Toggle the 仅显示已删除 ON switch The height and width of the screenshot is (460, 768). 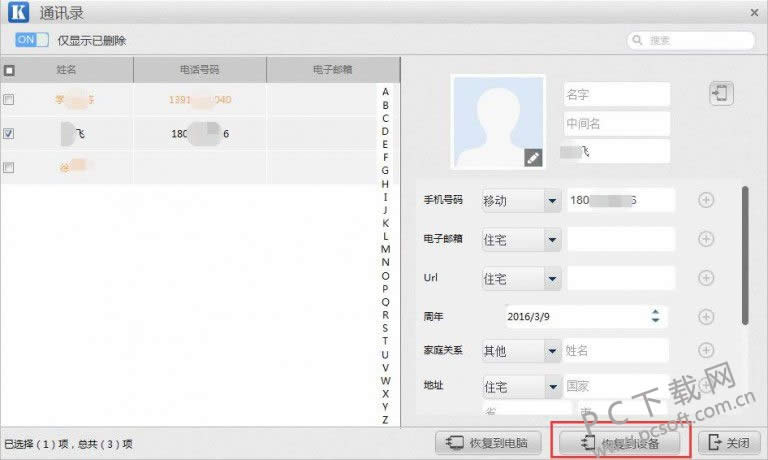(x=32, y=41)
